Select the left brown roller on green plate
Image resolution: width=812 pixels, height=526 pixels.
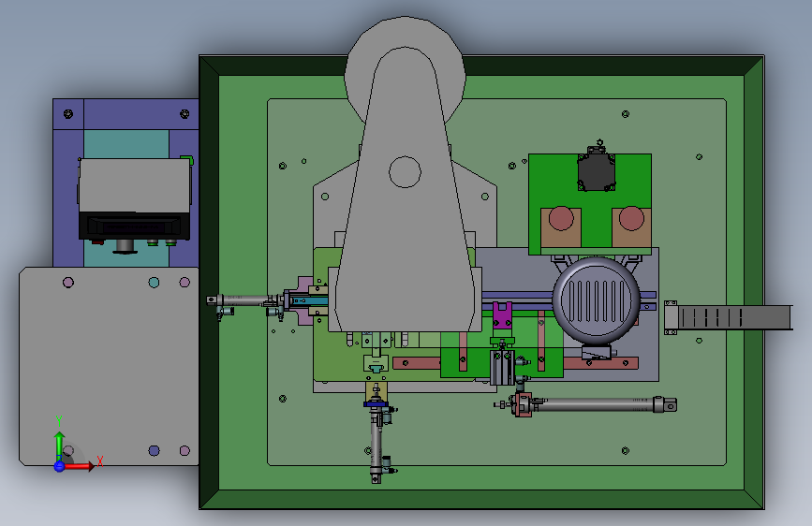[561, 218]
